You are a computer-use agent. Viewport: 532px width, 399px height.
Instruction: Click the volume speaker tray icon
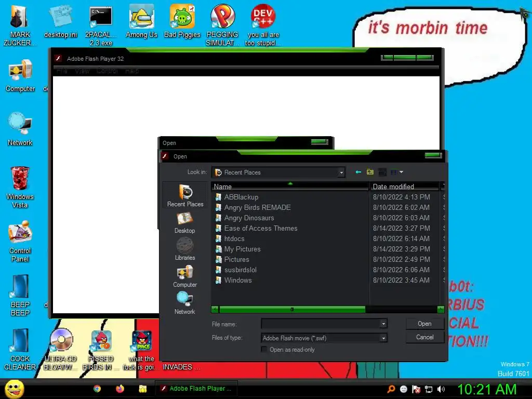441,389
